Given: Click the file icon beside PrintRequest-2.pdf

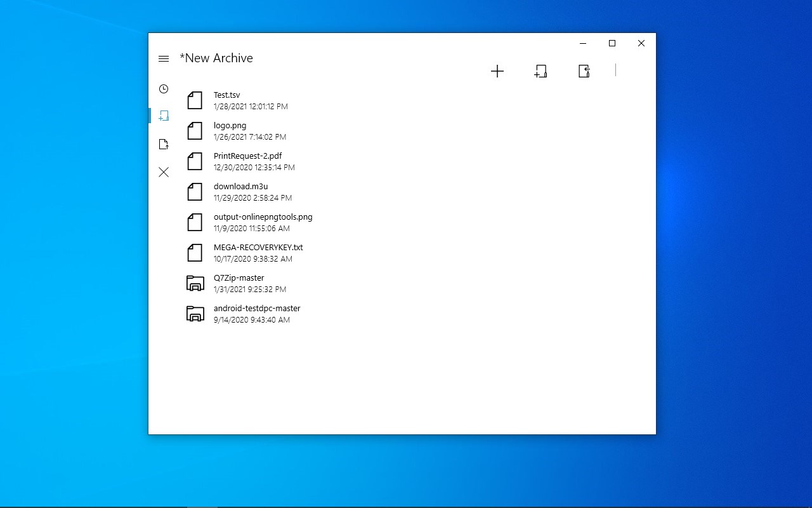Looking at the screenshot, I should point(195,161).
